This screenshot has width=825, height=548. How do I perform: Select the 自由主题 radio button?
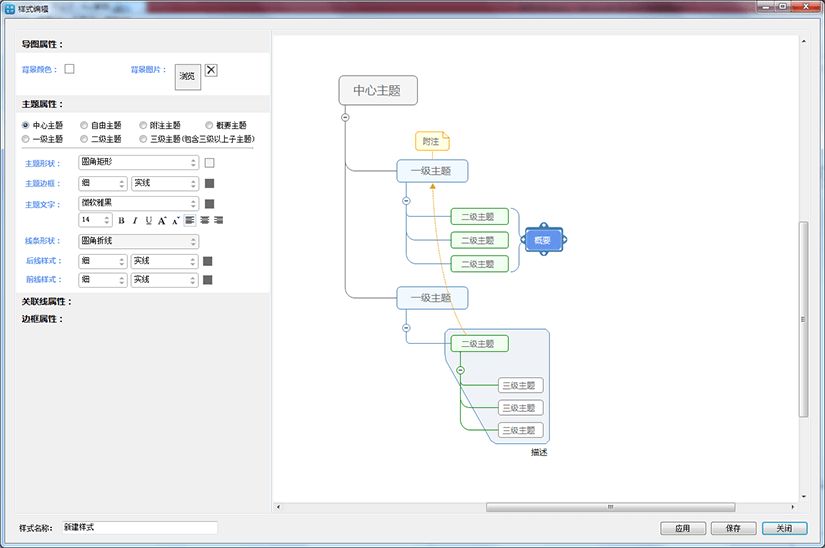[84, 125]
